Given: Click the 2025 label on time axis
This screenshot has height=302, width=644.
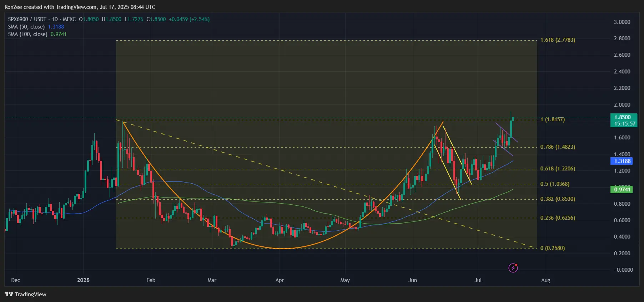Looking at the screenshot, I should coord(84,280).
